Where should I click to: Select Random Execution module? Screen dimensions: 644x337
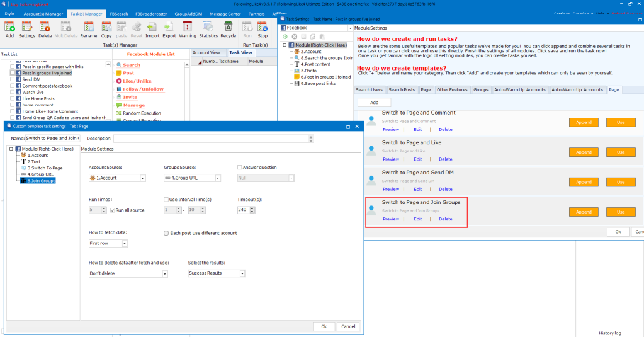[x=142, y=113]
